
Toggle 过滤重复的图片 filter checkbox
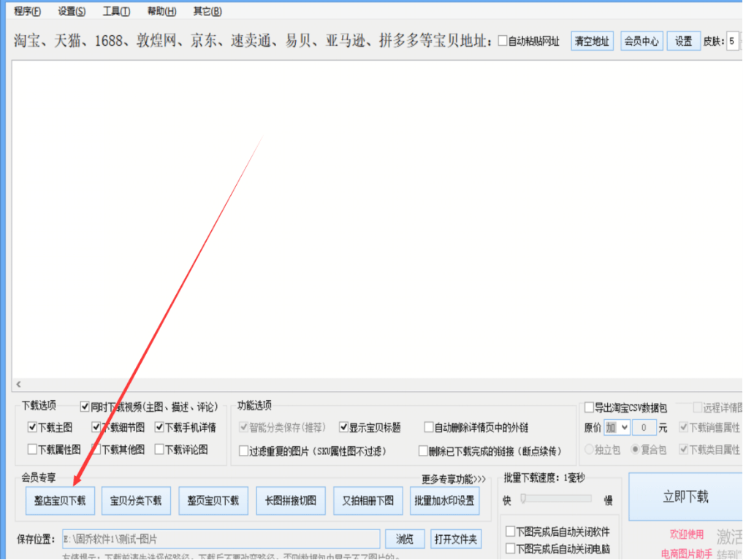click(244, 451)
